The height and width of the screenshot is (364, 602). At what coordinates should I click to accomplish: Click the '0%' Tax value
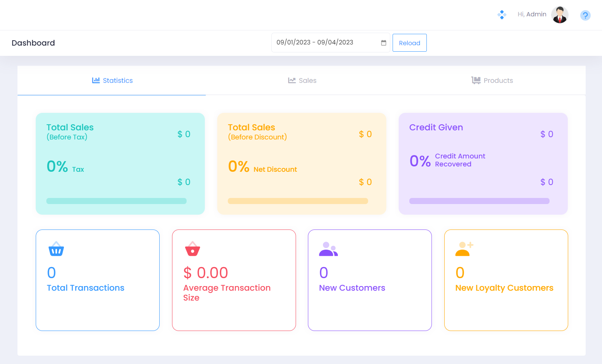click(x=57, y=166)
